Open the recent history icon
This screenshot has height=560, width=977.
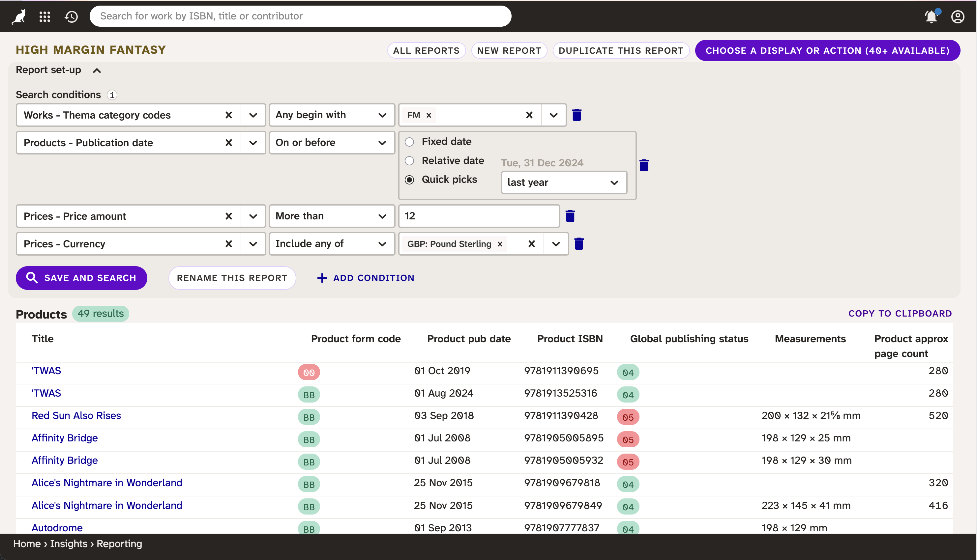(71, 16)
